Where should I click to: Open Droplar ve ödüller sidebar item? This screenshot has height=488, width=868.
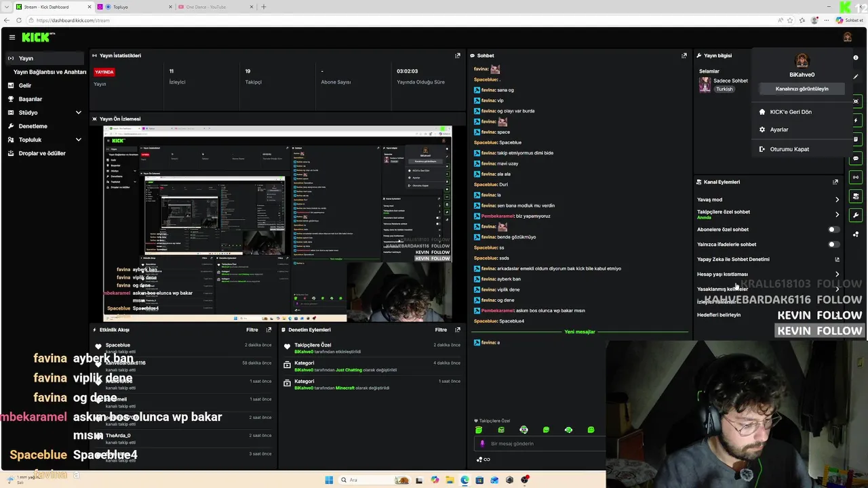[44, 153]
